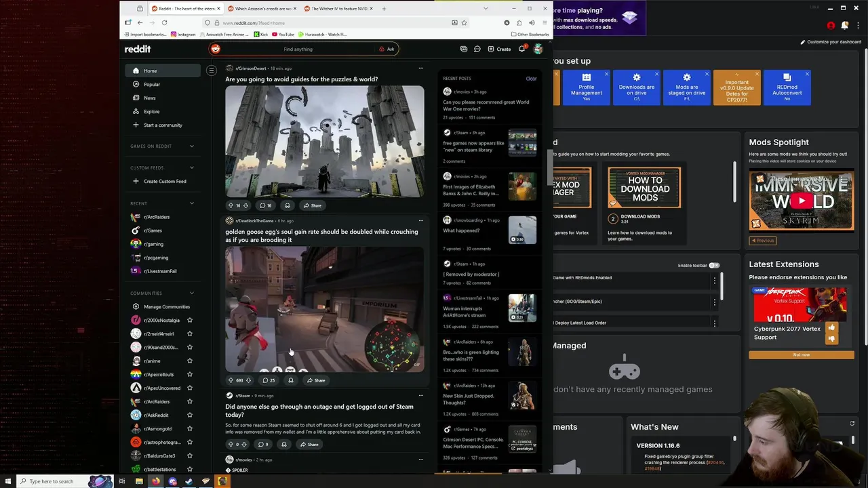Favorite r/BaldursGate3 with its star
This screenshot has width=868, height=488.
point(190,455)
